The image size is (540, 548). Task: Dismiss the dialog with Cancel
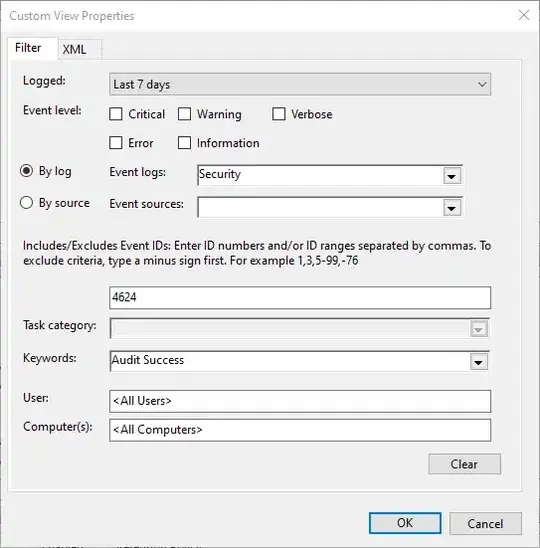tap(485, 524)
